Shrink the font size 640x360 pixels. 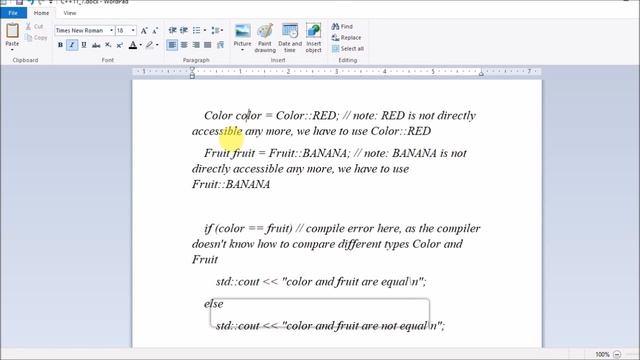pyautogui.click(x=155, y=31)
